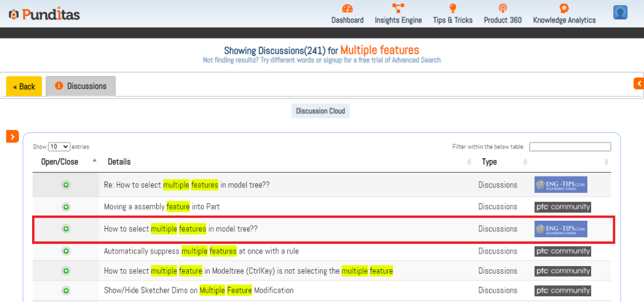Screen dimensions: 644x302
Task: Expand the 'Moving a assembly feature into Part' row
Action: click(66, 207)
